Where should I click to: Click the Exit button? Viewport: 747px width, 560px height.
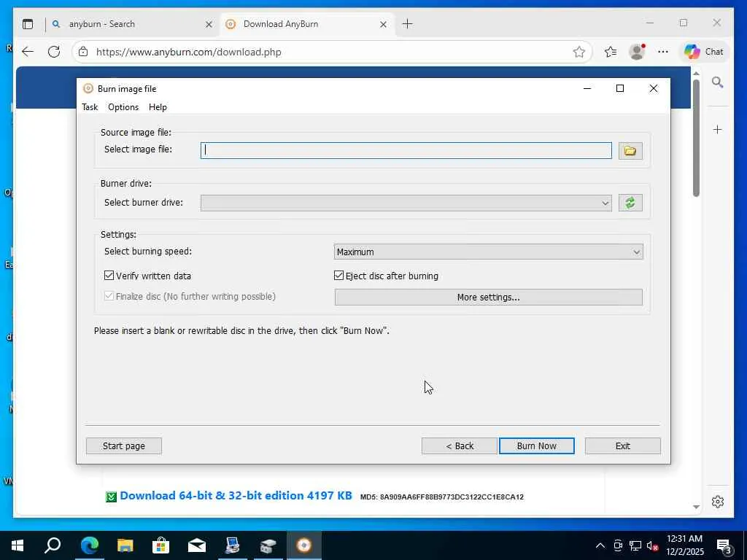tap(623, 446)
